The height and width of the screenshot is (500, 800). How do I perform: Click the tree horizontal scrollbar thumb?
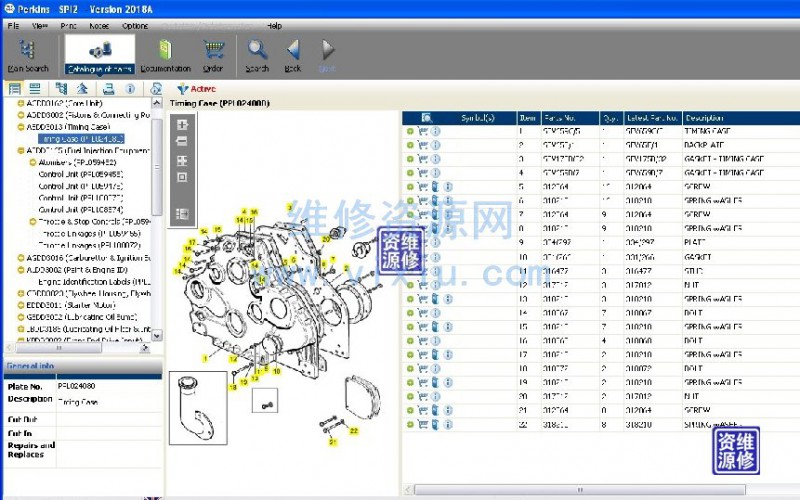coord(59,348)
